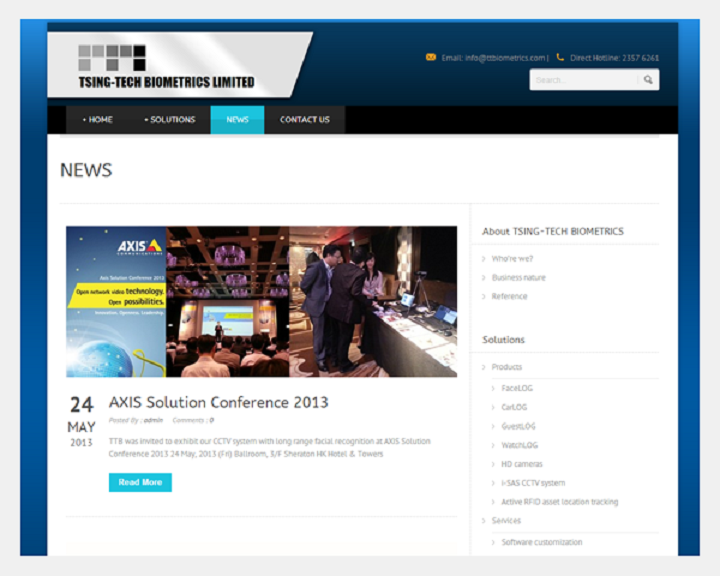Open the AXIS conference banner image
Screen dimensions: 720x576
[261, 301]
